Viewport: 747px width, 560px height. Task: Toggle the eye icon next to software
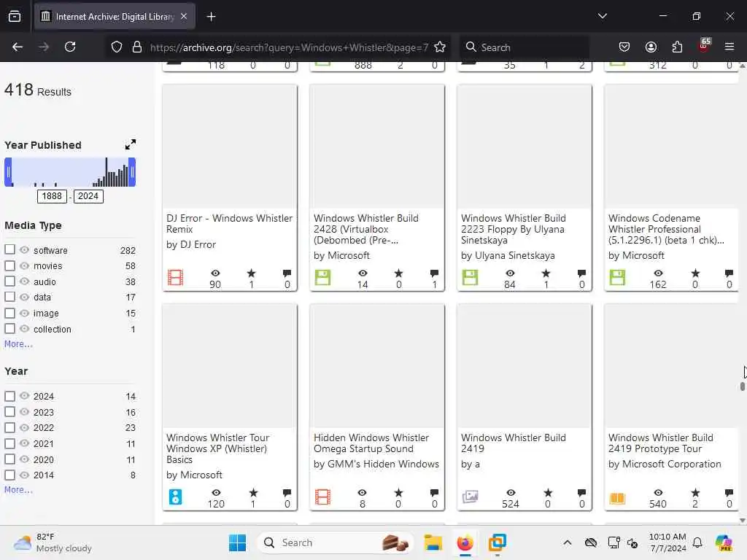click(x=24, y=249)
